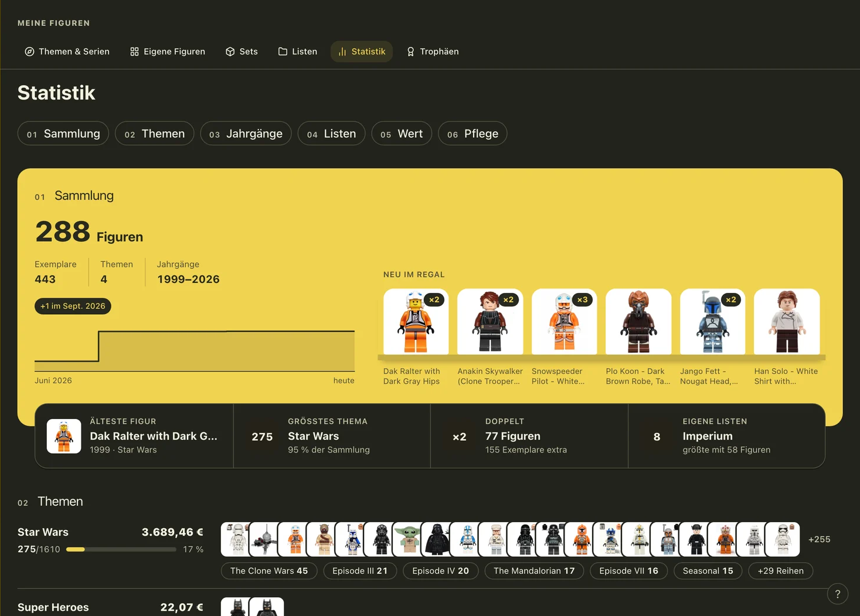Open Snowspeeder Pilot figure card
The image size is (860, 616).
point(564,322)
